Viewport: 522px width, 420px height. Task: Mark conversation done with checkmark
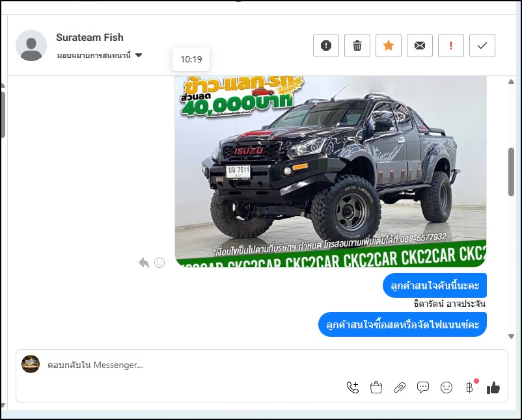(482, 46)
